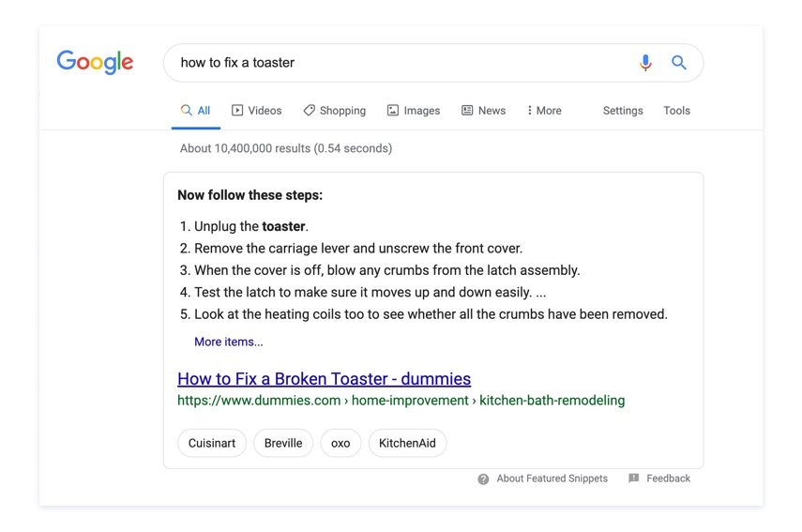
Task: Click step 2 about removing carriage lever
Action: (x=351, y=248)
